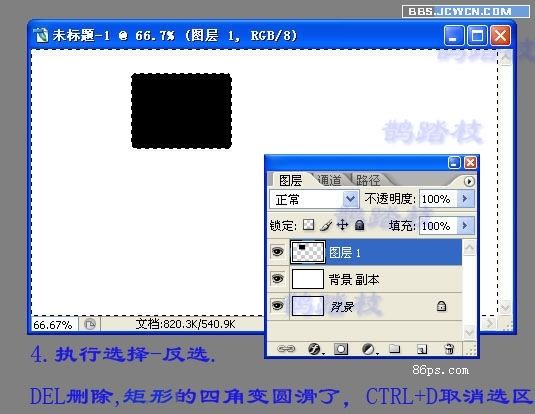Delete layer with trash icon
Screen dimensions: 535x414
pyautogui.click(x=449, y=349)
